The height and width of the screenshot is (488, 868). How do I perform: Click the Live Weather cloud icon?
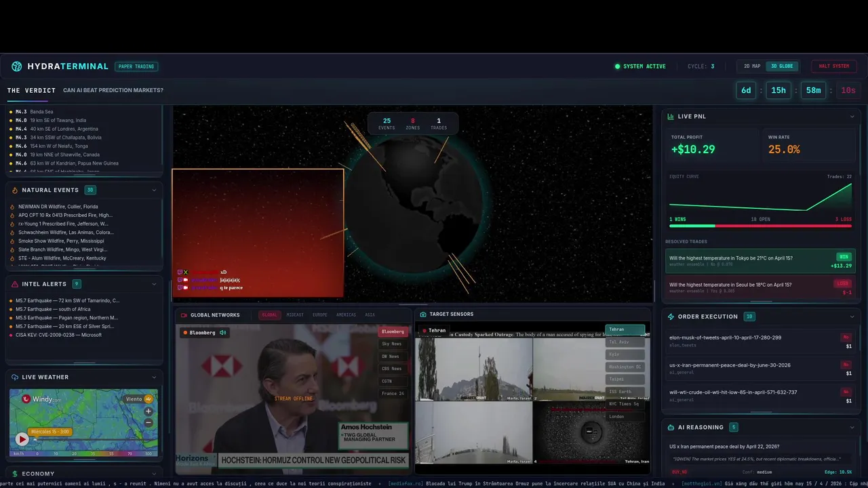coord(15,377)
